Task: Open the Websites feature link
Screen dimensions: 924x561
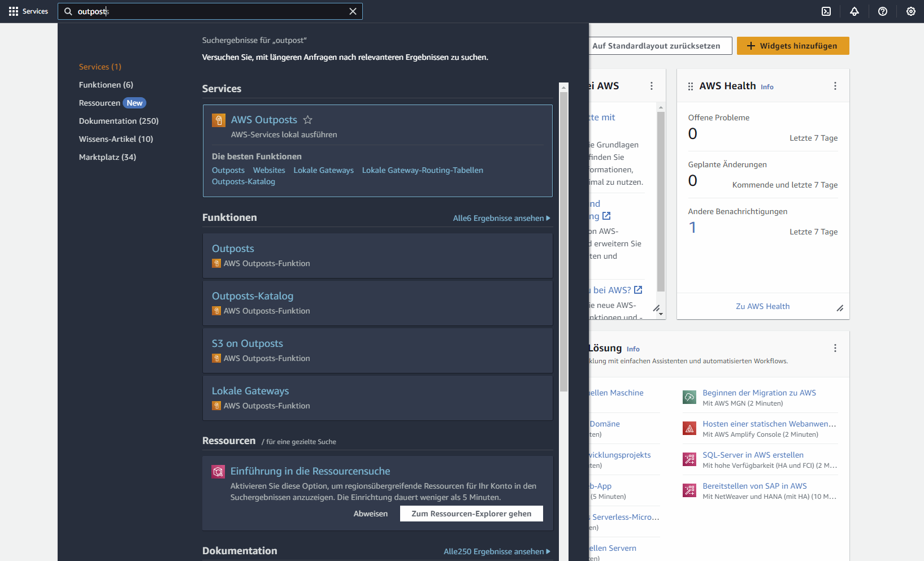Action: 269,170
